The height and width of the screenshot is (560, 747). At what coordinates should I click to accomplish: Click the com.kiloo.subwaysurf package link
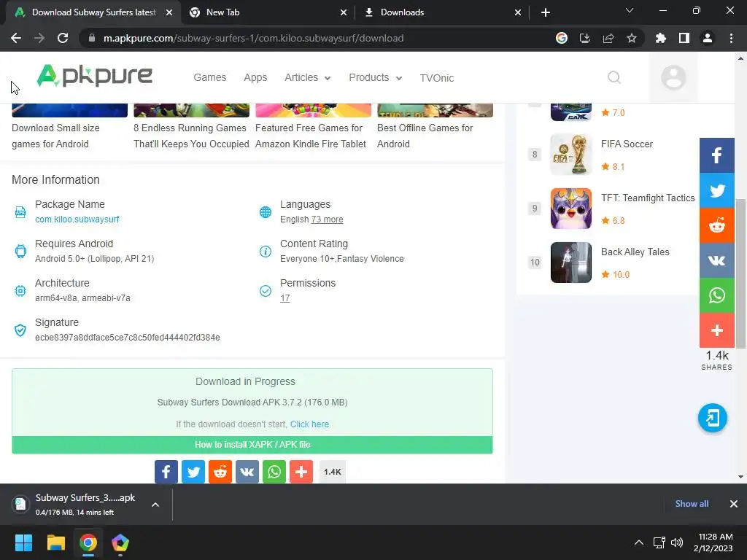(x=77, y=219)
